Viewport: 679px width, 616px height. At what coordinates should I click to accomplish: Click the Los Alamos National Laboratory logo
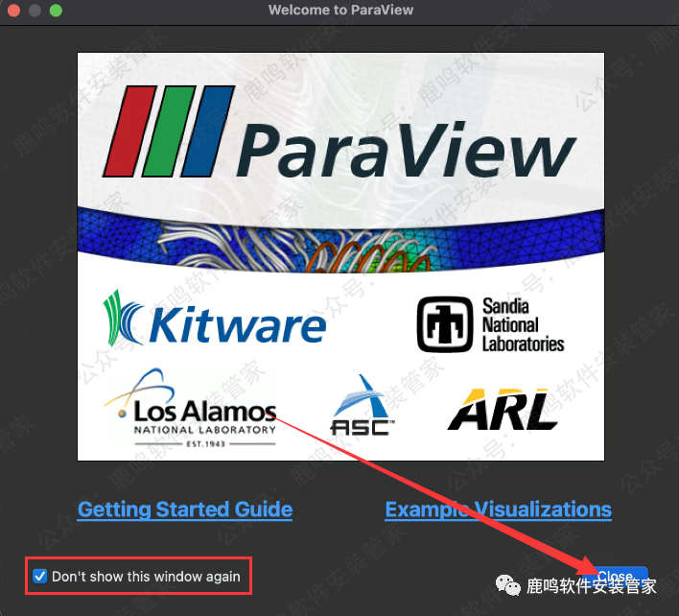(x=190, y=409)
